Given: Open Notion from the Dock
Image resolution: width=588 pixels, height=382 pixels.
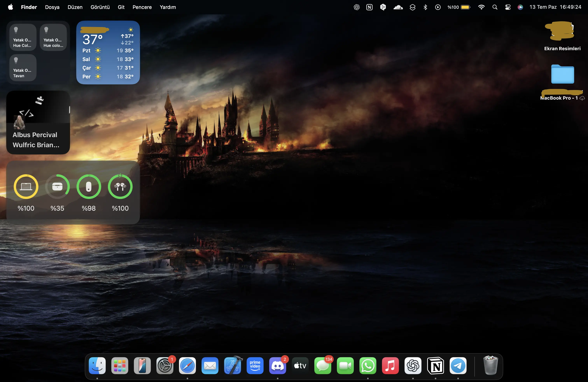Looking at the screenshot, I should 435,365.
